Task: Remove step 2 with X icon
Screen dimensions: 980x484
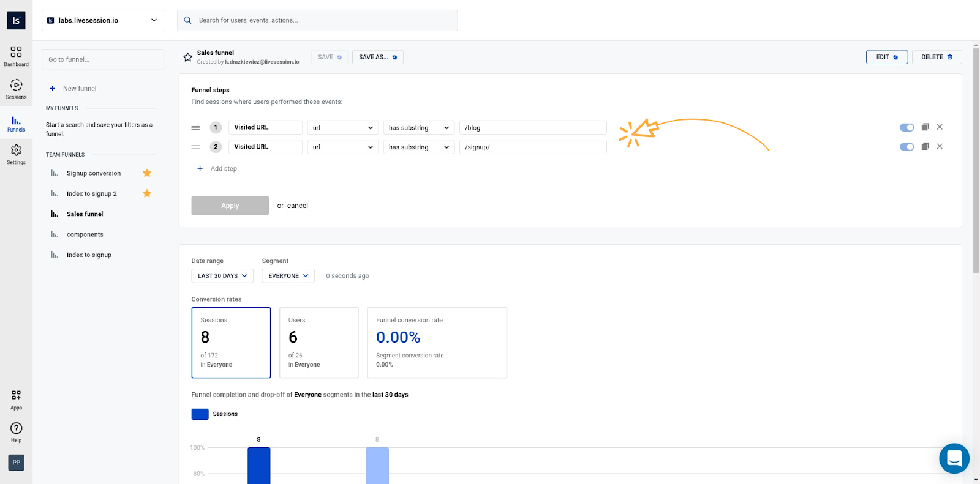Action: pyautogui.click(x=940, y=147)
